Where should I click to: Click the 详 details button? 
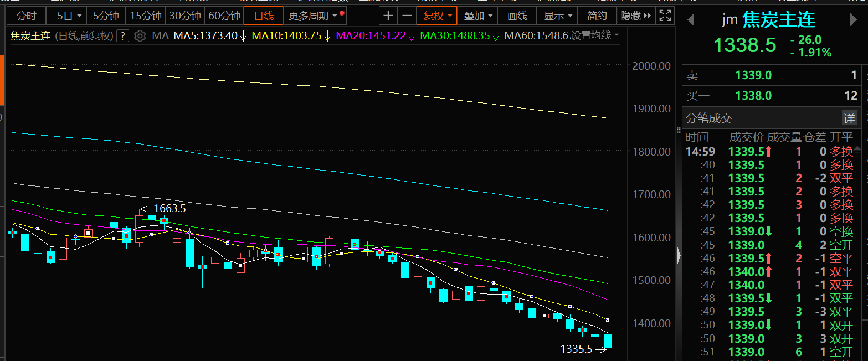point(849,118)
